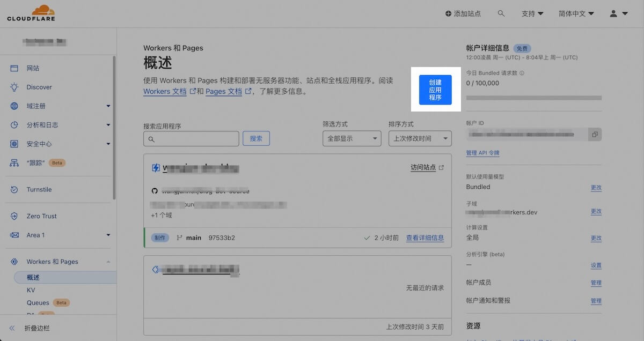Open Area 1 via the email icon
Image resolution: width=644 pixels, height=341 pixels.
tap(13, 235)
